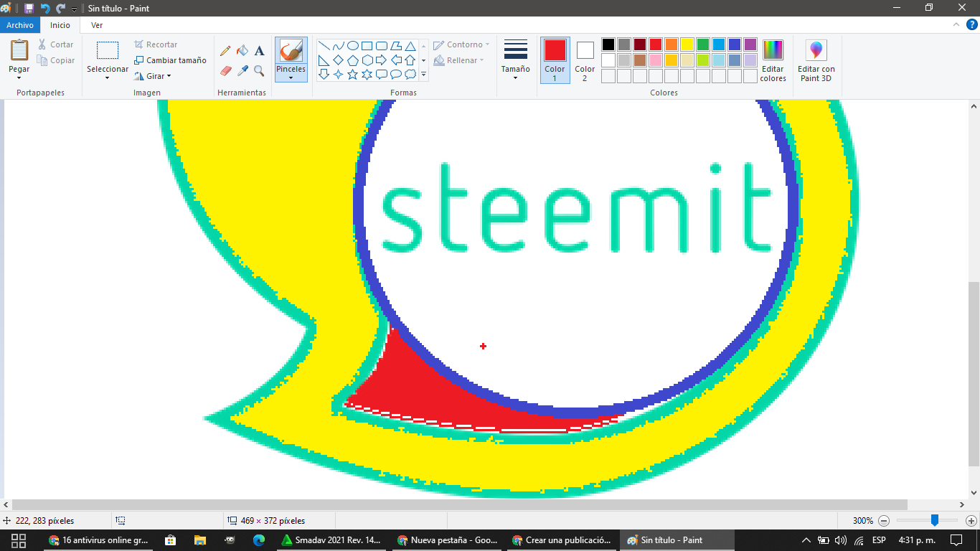Select the Color picker eyedropper tool
This screenshot has width=980, height=551.
coord(242,71)
